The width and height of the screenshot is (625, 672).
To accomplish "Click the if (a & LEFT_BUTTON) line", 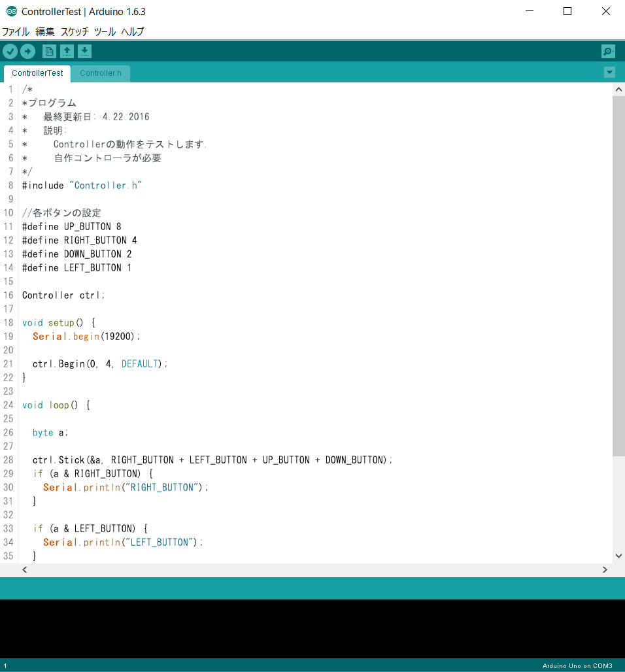I will click(x=90, y=528).
